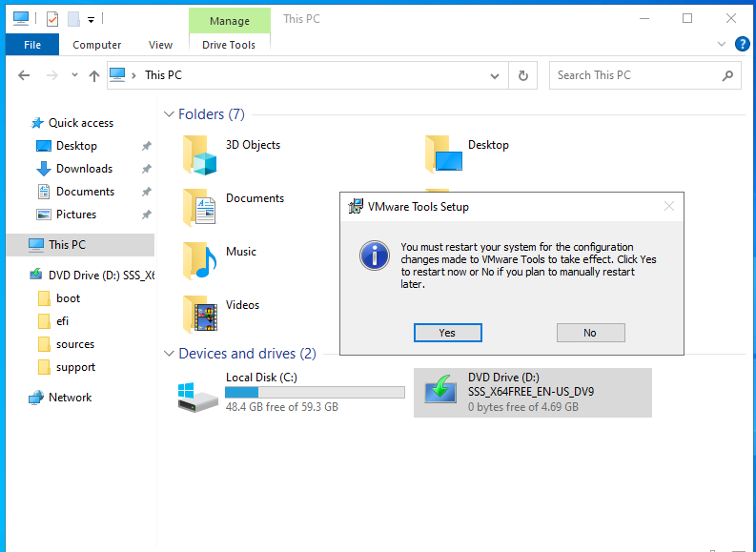The height and width of the screenshot is (552, 756).
Task: Click 'SSS_X64FREE_EN-US_DV9' drive label
Action: 531,392
